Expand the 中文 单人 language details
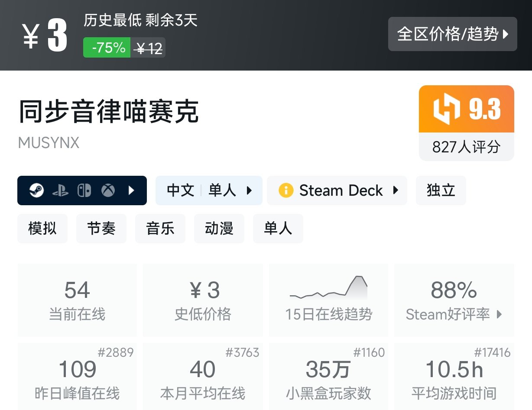532x410 pixels. pyautogui.click(x=209, y=190)
